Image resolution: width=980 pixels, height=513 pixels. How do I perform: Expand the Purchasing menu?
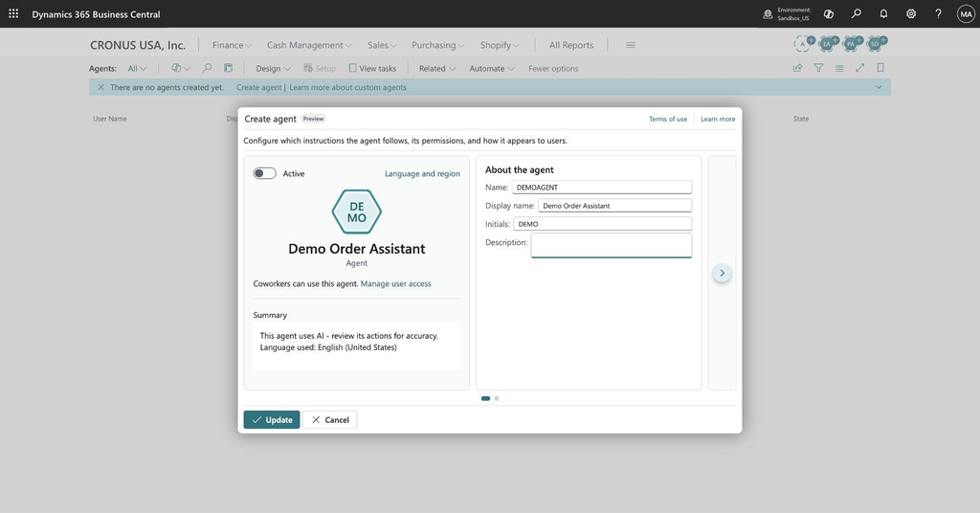coord(438,45)
